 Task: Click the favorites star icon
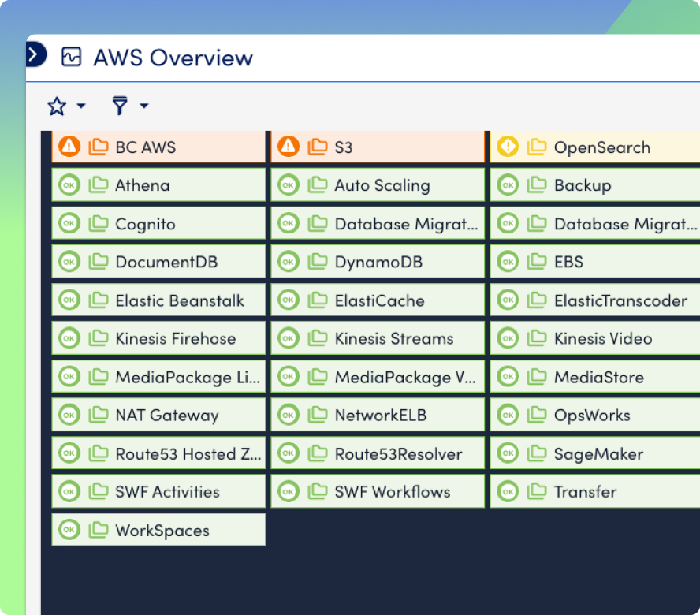point(57,106)
